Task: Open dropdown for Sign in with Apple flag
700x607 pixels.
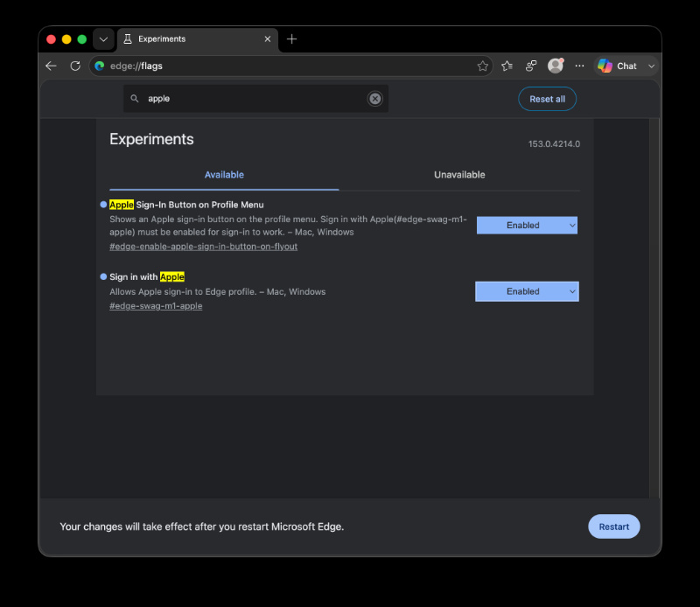Action: [x=527, y=291]
